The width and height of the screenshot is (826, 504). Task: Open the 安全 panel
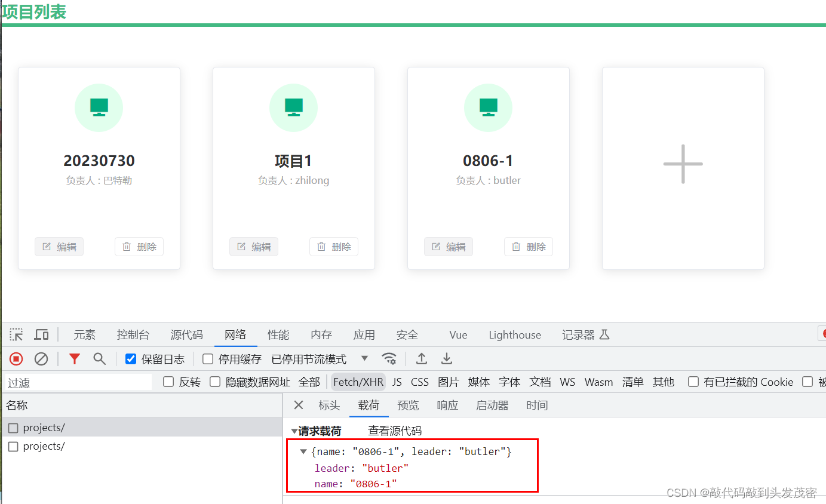tap(407, 335)
